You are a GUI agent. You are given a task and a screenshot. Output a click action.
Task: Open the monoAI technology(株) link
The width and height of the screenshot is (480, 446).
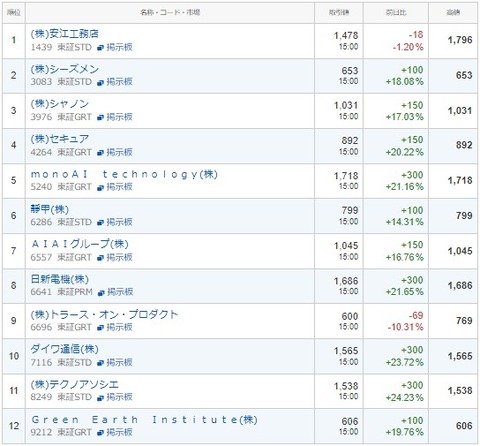[x=124, y=174]
